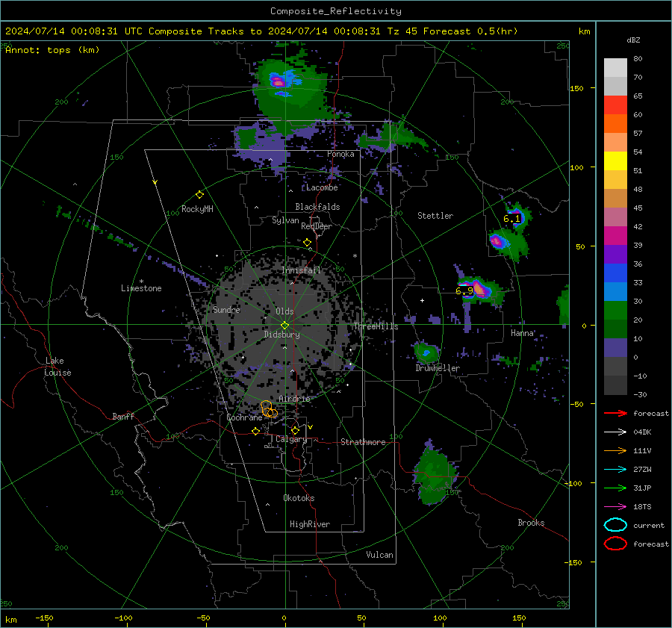Select the orange 111V track arrow
The width and height of the screenshot is (672, 628).
(615, 450)
